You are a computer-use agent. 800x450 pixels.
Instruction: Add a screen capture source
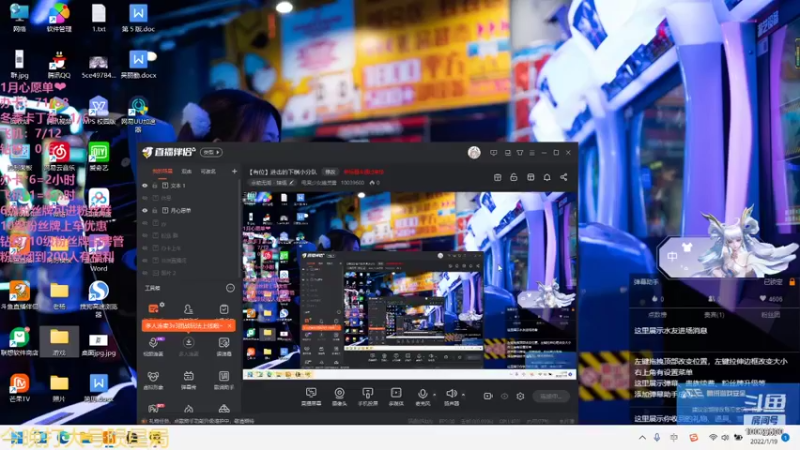tap(311, 396)
